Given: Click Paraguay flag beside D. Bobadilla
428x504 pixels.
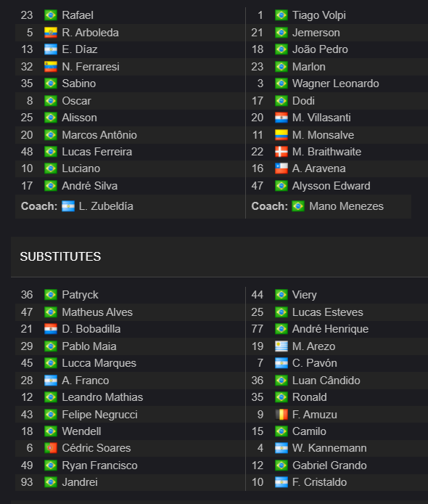Looking at the screenshot, I should click(51, 329).
